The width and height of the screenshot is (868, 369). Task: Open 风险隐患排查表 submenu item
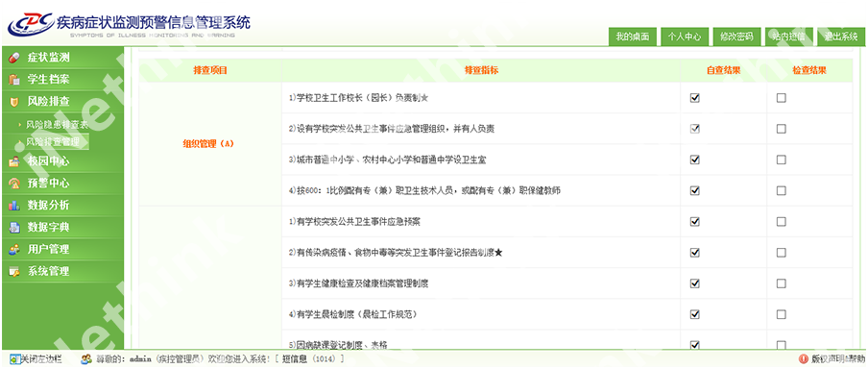(57, 125)
